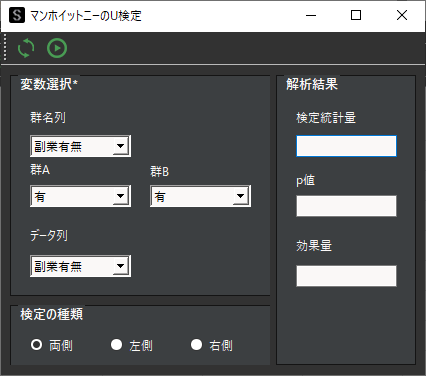Screen dimensions: 426x376
Task: Expand the 群A dropdown
Action: [80, 196]
